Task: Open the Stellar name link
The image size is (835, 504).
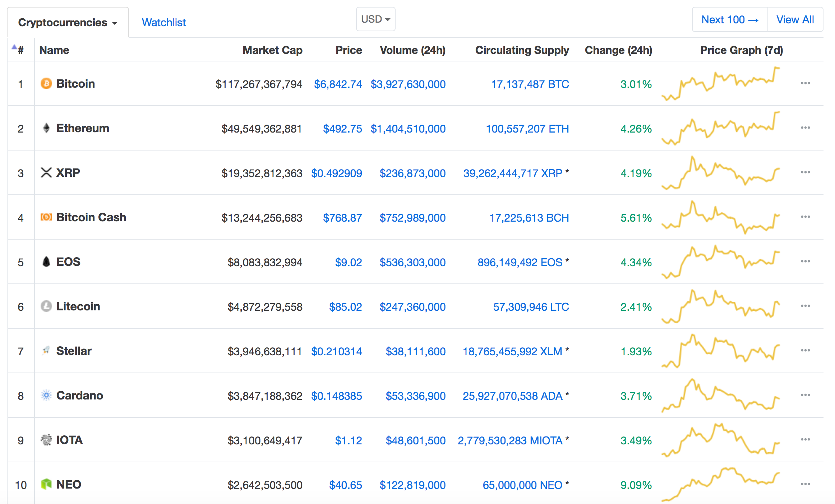Action: coord(74,351)
